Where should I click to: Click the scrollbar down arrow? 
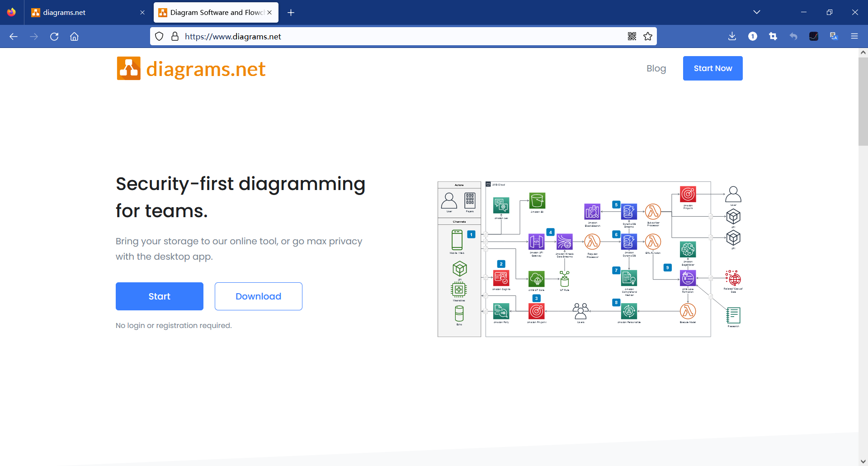click(x=863, y=461)
